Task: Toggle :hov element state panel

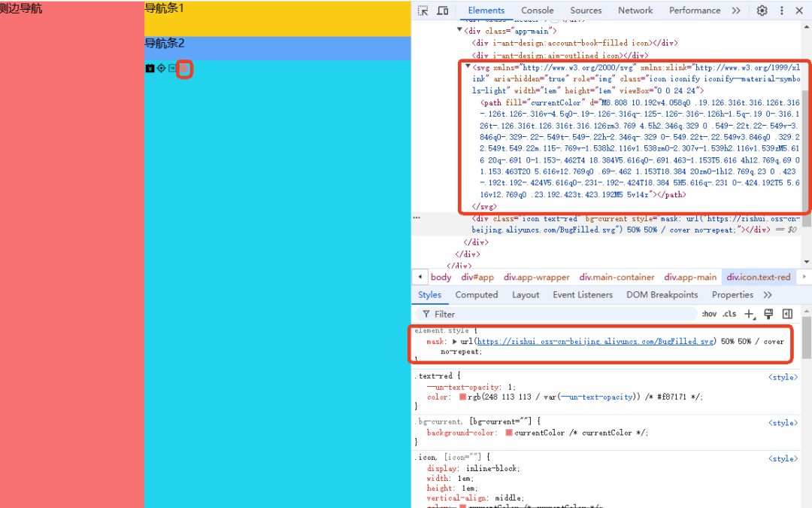Action: pos(709,314)
